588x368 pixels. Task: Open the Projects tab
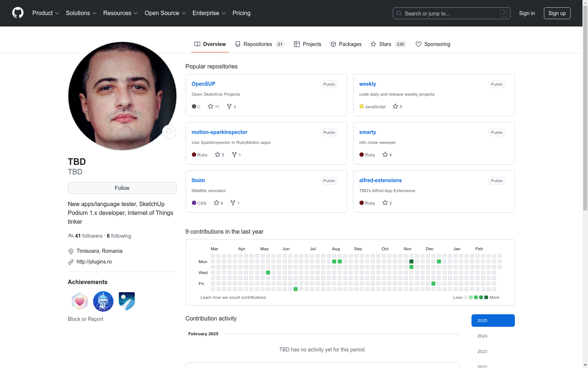coord(308,44)
